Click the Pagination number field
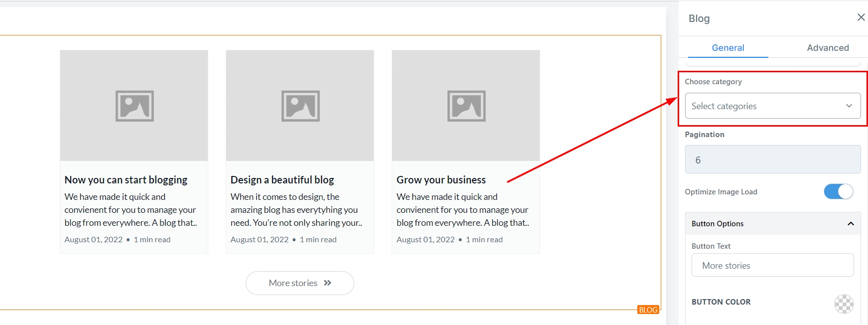The image size is (868, 325). [x=772, y=160]
